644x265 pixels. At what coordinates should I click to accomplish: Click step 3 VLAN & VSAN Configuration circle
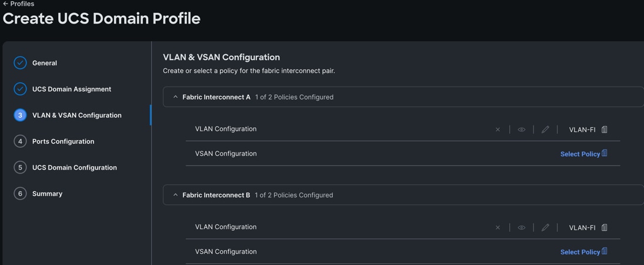point(20,115)
